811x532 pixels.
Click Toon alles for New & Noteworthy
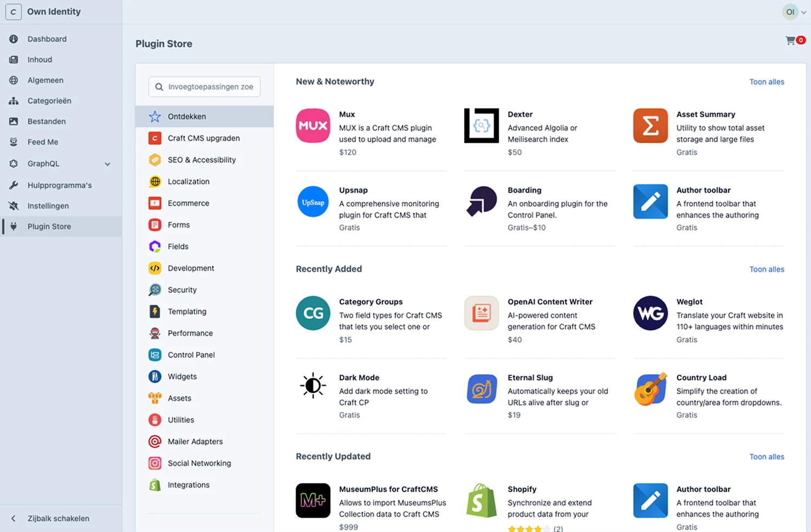coord(767,82)
